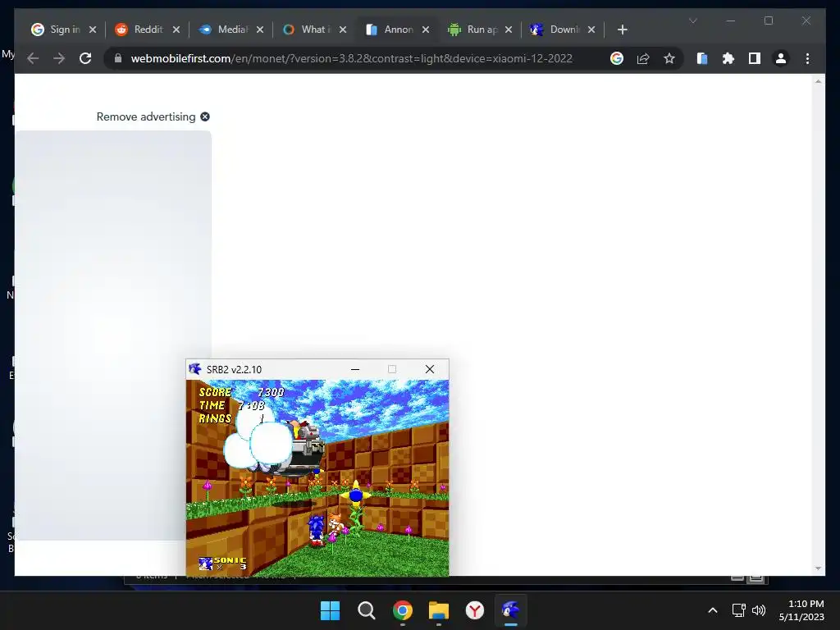The height and width of the screenshot is (630, 840).
Task: Click the SCORE label in SRB2
Action: (216, 392)
